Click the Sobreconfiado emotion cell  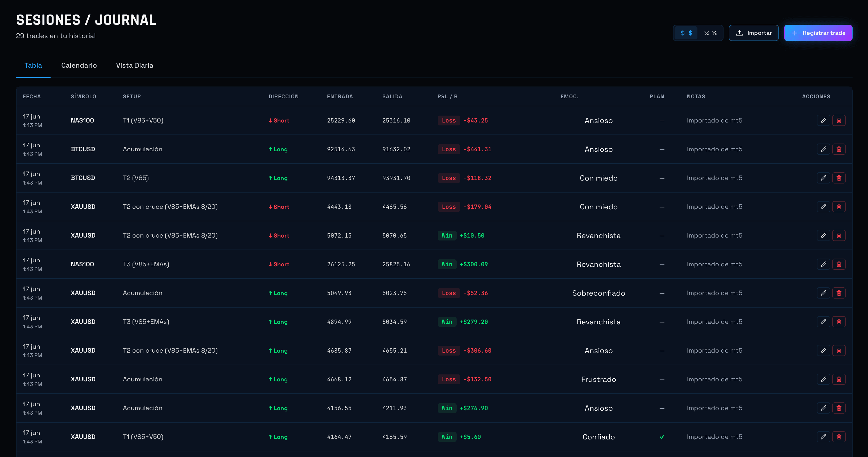(598, 293)
